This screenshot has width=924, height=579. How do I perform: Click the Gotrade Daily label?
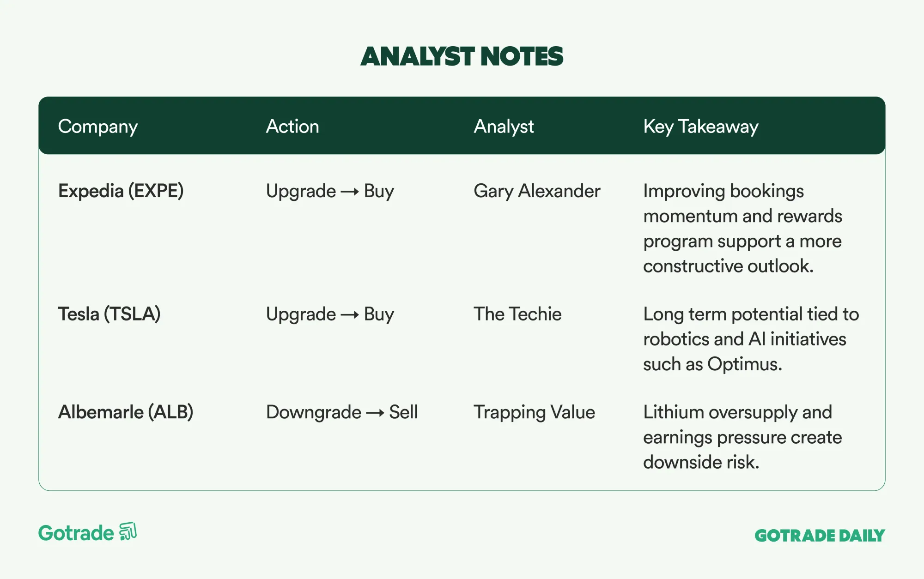click(820, 536)
